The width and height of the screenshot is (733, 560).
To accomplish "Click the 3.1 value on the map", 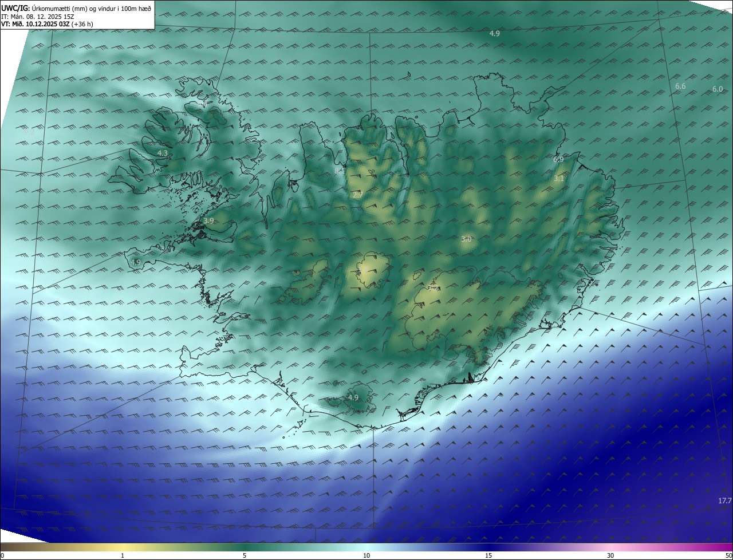I will point(559,179).
